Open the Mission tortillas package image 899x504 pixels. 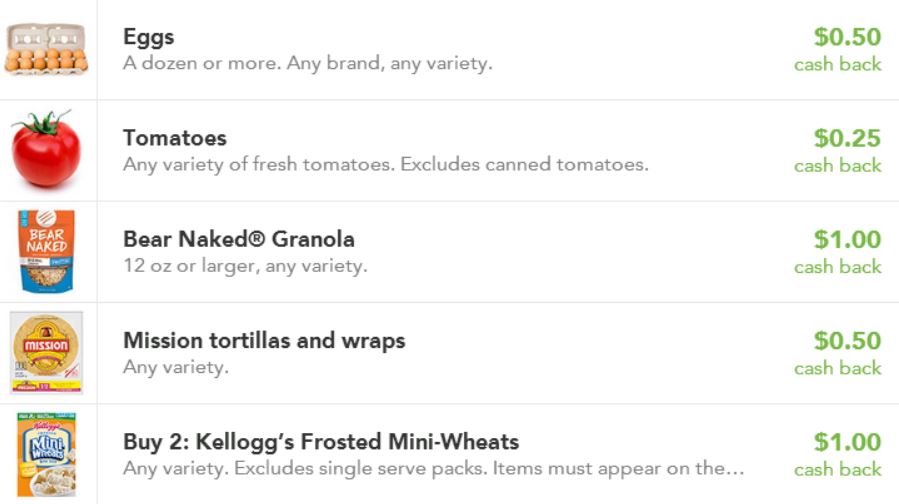pyautogui.click(x=46, y=352)
